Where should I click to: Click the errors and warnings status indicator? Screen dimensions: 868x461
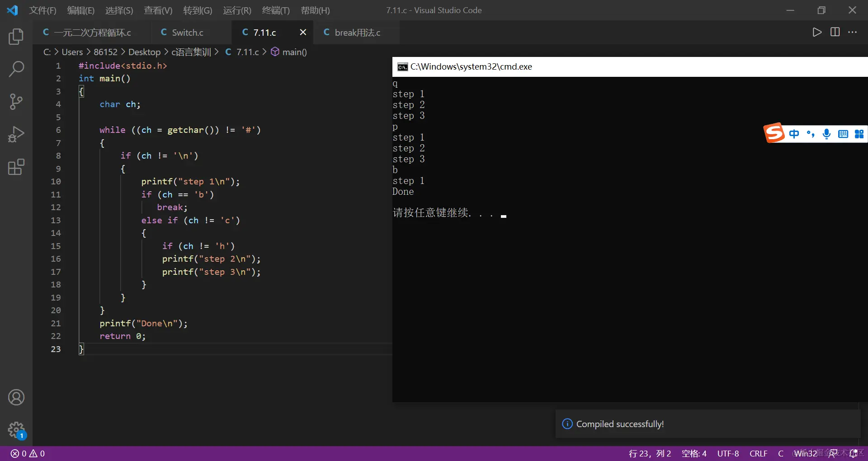click(28, 453)
